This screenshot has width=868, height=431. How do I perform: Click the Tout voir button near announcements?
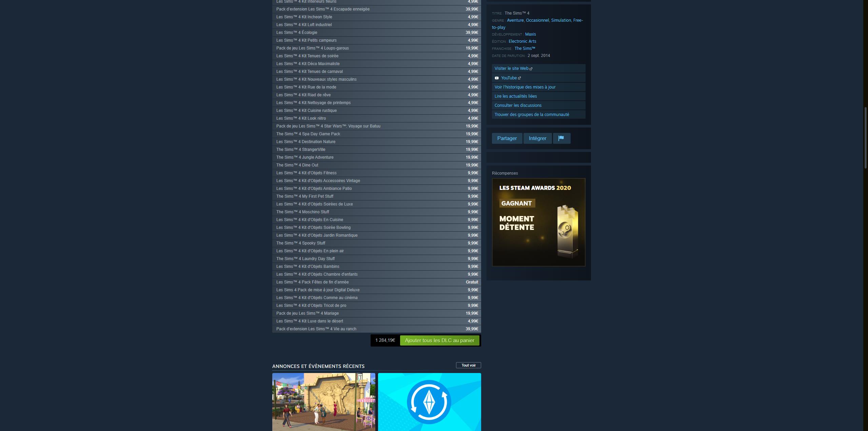click(468, 365)
